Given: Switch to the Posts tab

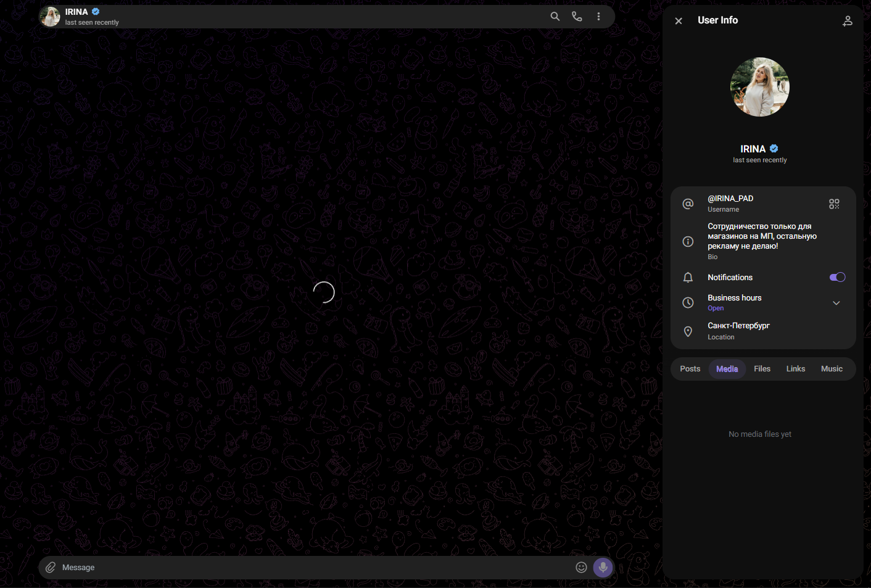Looking at the screenshot, I should pyautogui.click(x=690, y=369).
